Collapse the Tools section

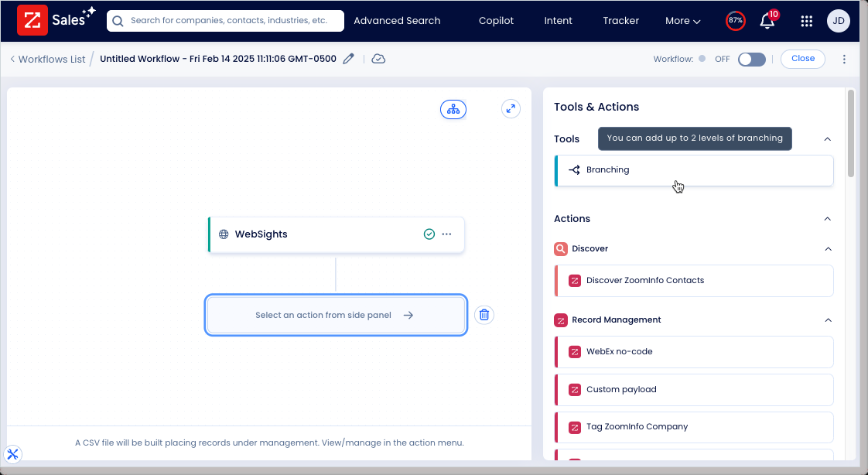(x=828, y=139)
